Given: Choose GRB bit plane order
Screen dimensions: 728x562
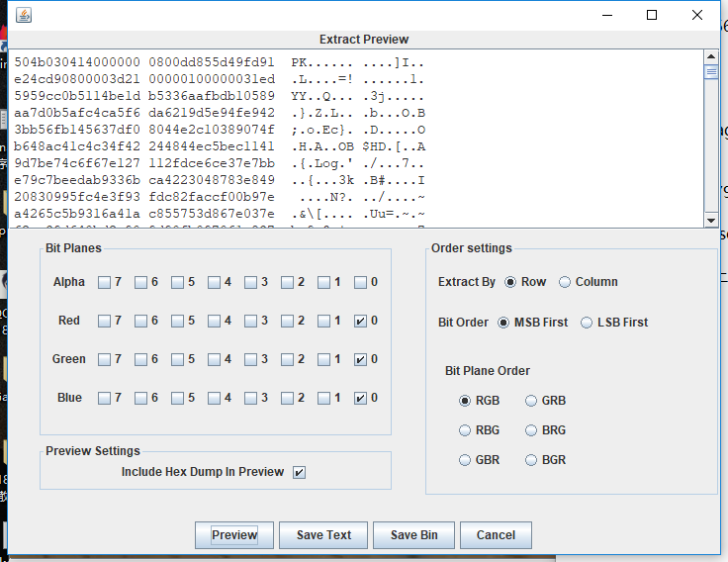Looking at the screenshot, I should point(532,401).
